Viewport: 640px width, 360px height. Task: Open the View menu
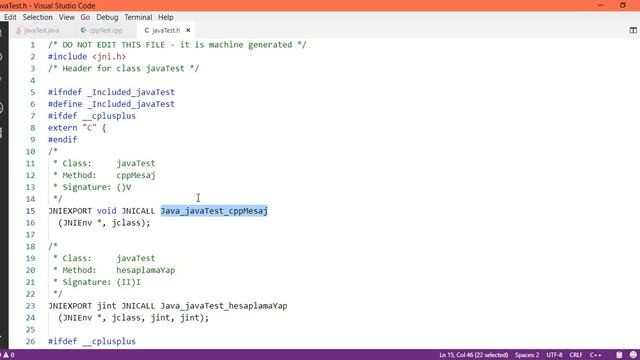click(67, 17)
